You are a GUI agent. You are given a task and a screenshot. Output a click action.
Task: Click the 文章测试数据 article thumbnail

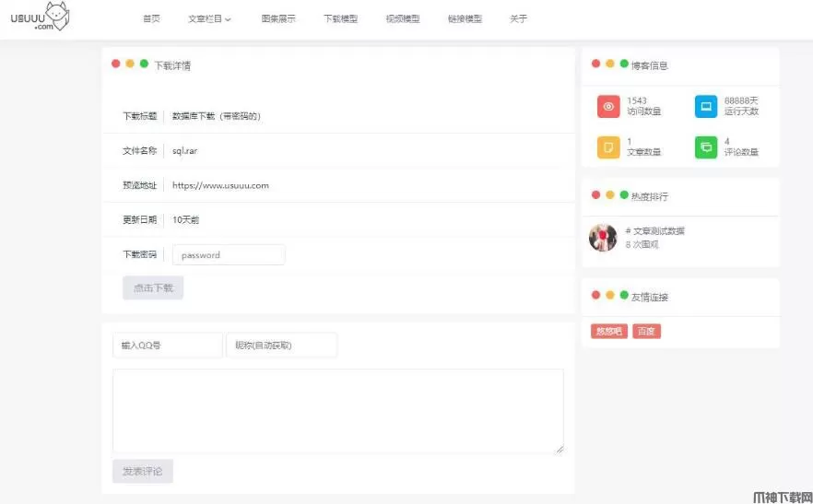(603, 238)
